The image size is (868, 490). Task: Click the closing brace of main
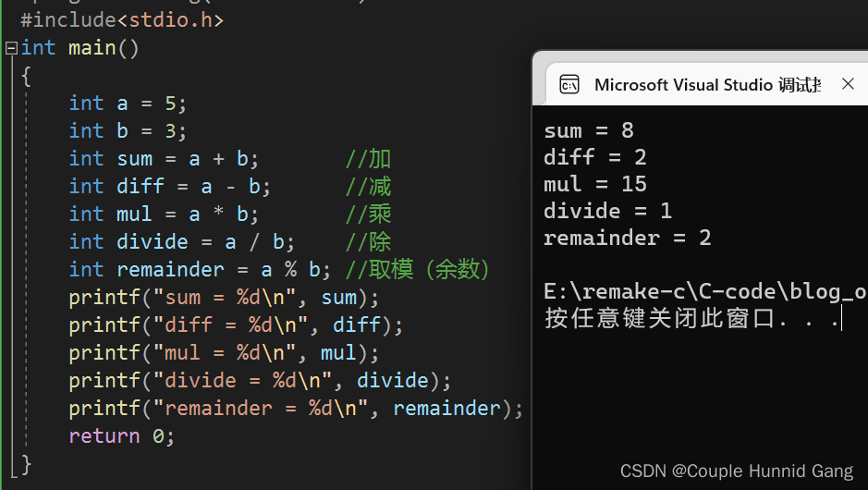[26, 464]
